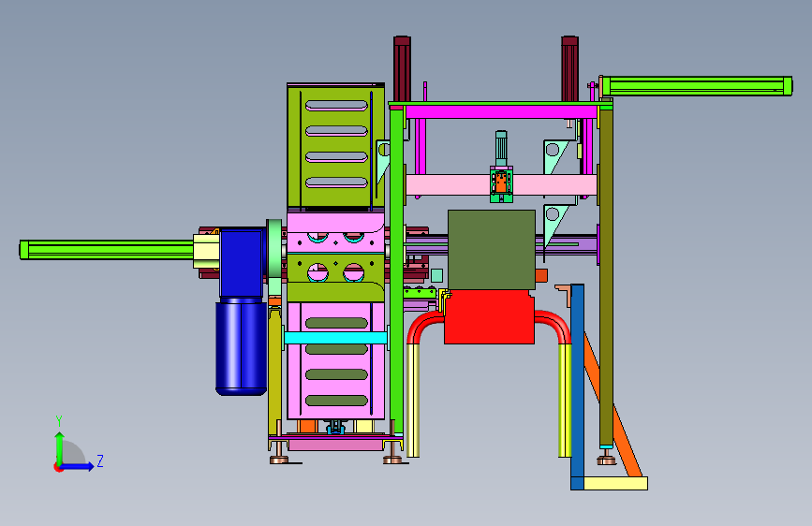812x526 pixels.
Task: Pick the right dark red post on top
Action: point(569,69)
